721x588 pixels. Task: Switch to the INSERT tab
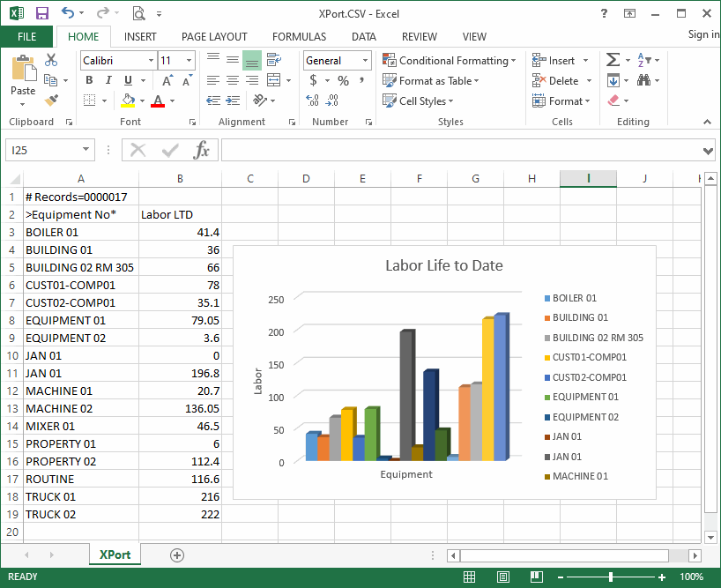pos(140,37)
